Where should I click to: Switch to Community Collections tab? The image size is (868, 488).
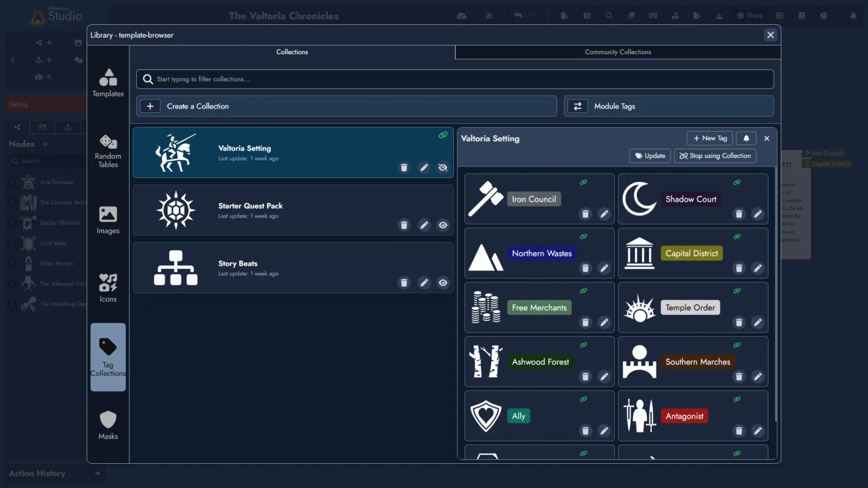click(x=618, y=52)
